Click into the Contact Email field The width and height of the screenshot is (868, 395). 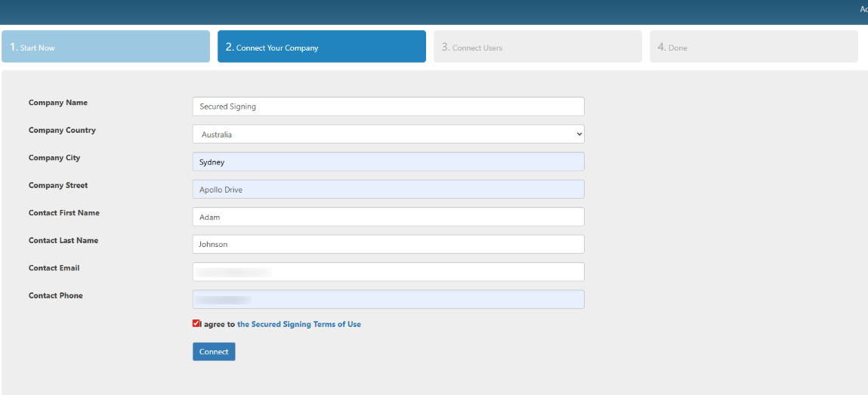388,272
